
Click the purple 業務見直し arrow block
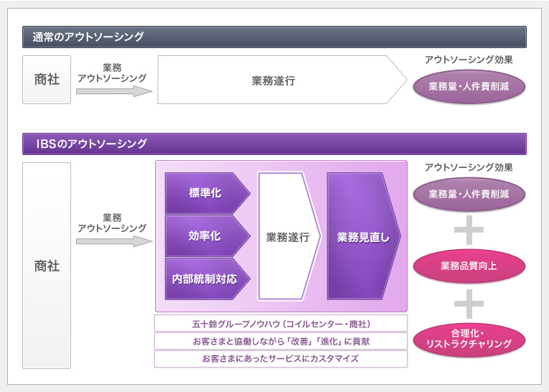pos(362,236)
